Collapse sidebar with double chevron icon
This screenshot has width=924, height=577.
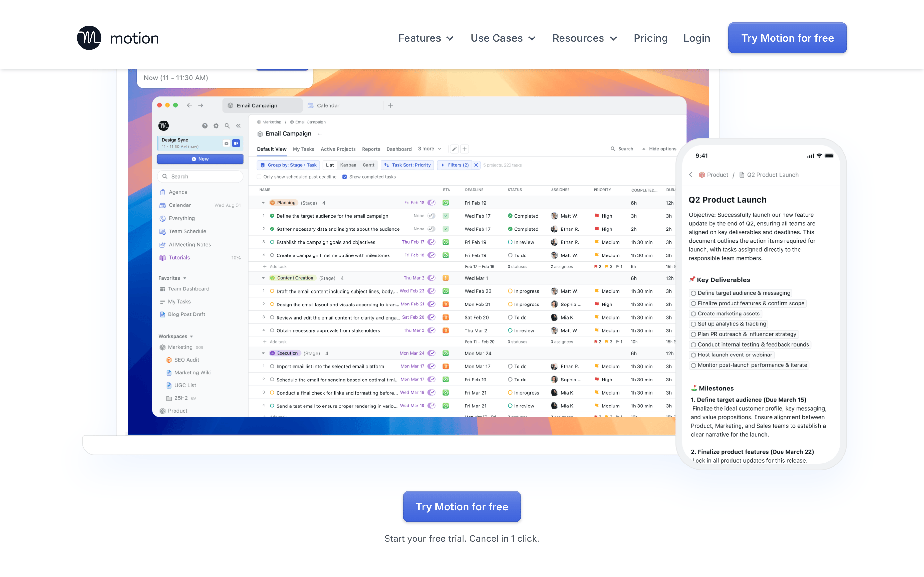click(238, 126)
